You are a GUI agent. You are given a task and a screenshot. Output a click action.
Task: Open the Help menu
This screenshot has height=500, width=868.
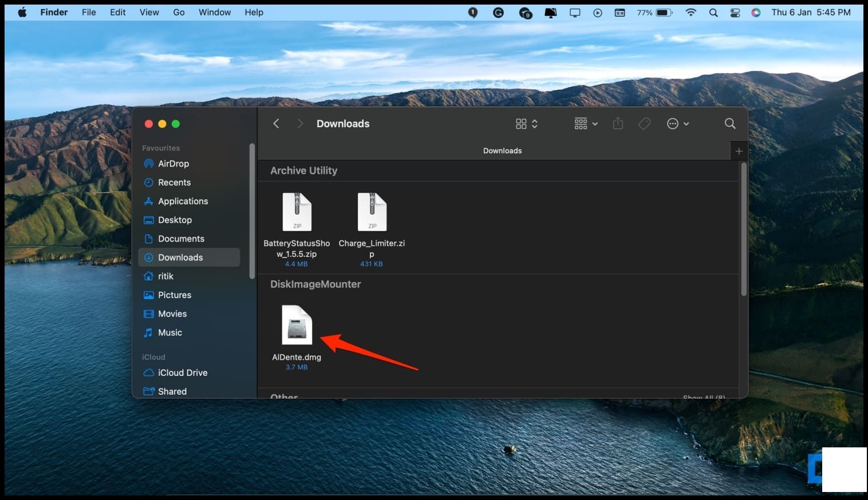(254, 12)
